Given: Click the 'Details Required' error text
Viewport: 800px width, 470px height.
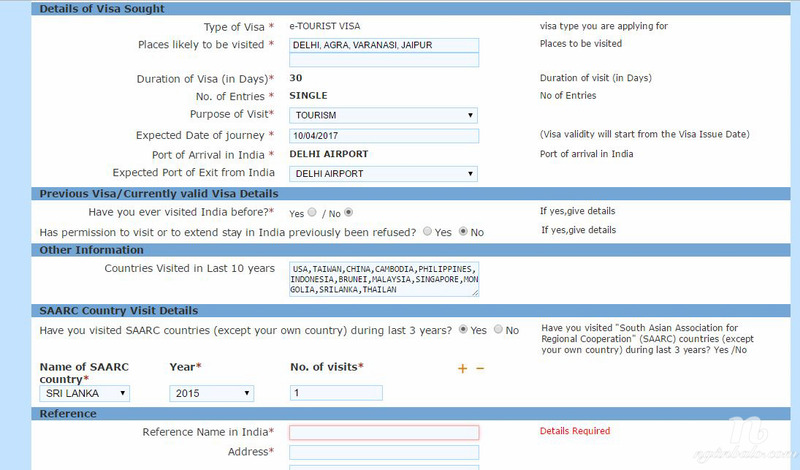Looking at the screenshot, I should (x=575, y=431).
